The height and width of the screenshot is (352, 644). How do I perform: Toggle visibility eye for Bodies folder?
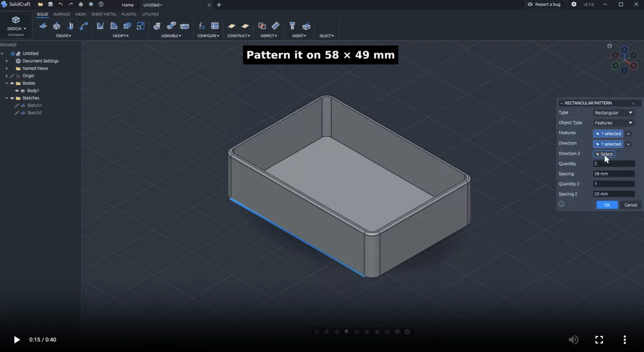pos(13,84)
